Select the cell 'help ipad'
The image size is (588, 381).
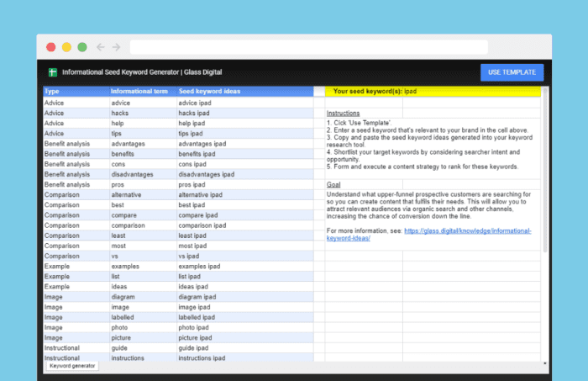pyautogui.click(x=245, y=123)
